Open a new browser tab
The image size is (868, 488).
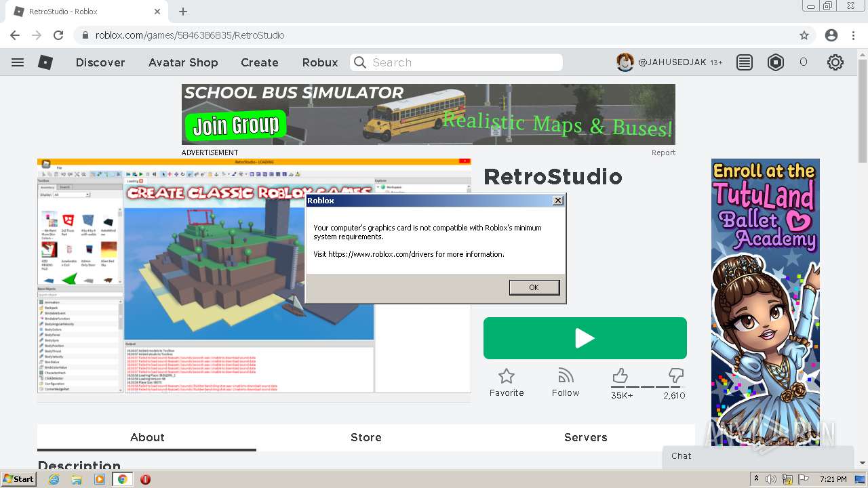pos(183,12)
